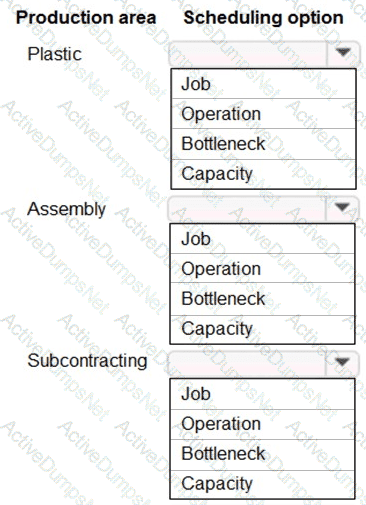Choose Capacity under Plastic

(x=263, y=174)
